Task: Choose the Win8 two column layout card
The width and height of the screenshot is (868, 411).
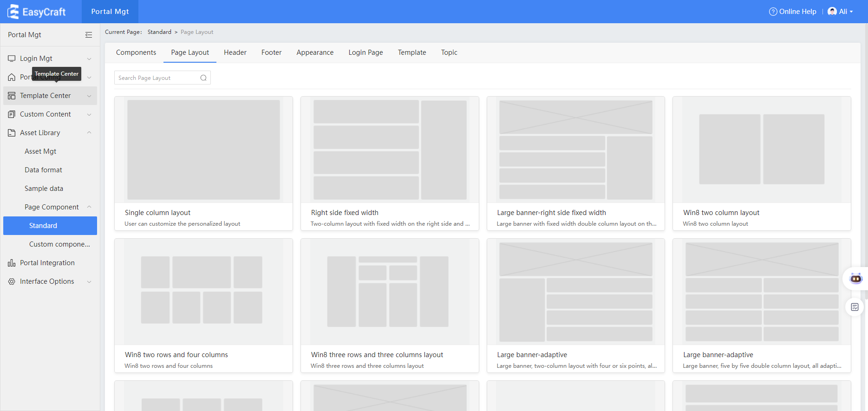Action: click(x=762, y=163)
